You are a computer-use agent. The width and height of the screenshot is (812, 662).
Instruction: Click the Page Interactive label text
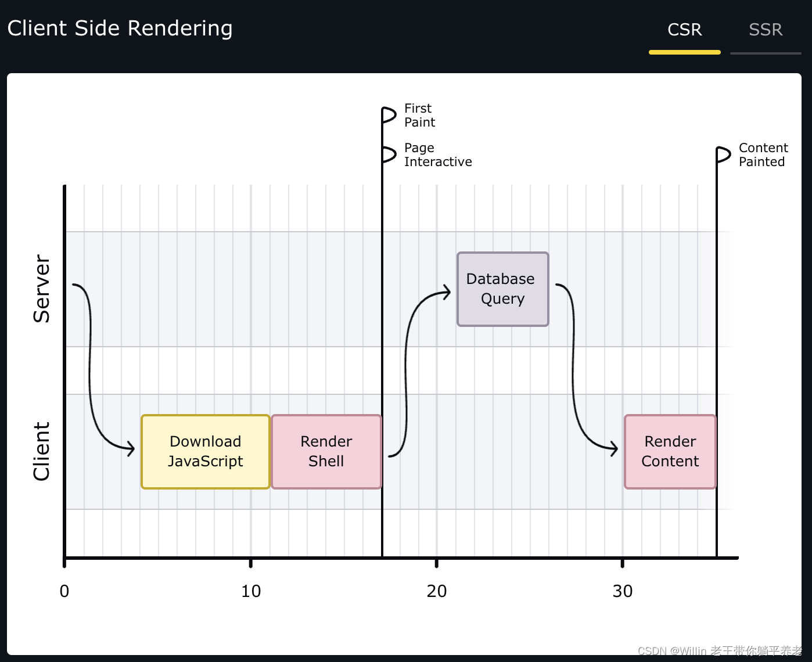(x=438, y=154)
